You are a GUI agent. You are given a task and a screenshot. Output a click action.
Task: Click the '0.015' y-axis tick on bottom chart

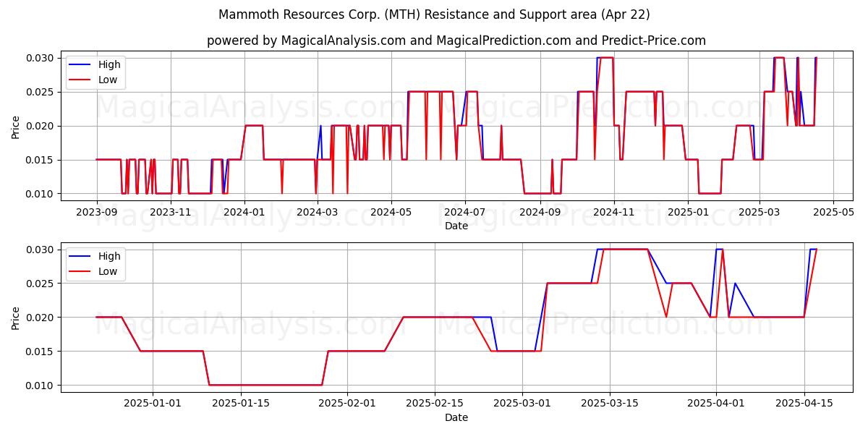point(41,352)
